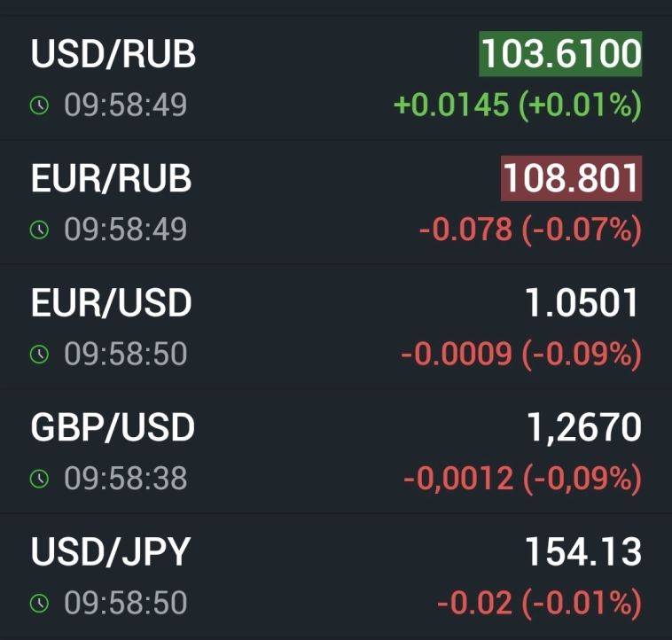Open the USD/JPY currency pair
Viewport: 672px width, 640px height.
click(111, 553)
